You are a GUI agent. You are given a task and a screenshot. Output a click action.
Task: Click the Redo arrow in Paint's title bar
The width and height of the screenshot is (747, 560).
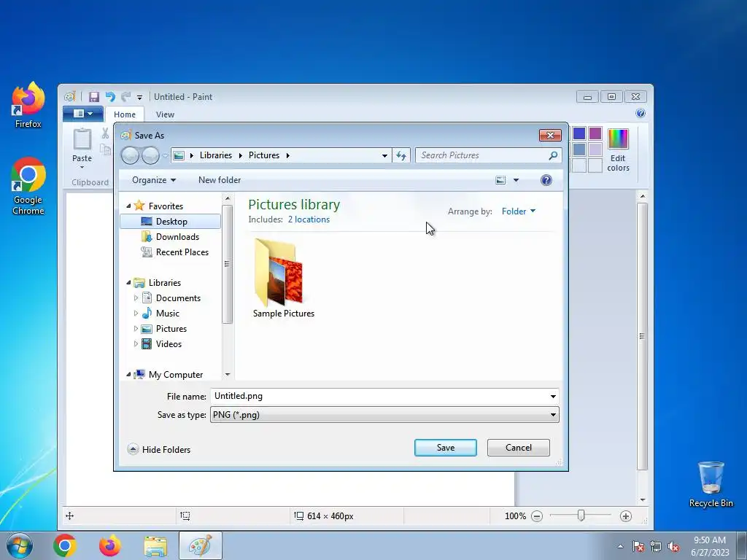tap(125, 97)
